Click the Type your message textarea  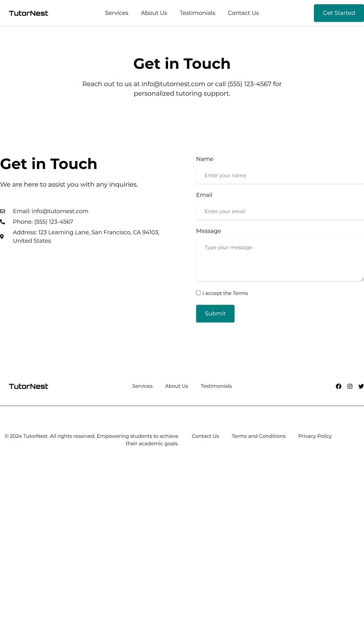tap(279, 260)
